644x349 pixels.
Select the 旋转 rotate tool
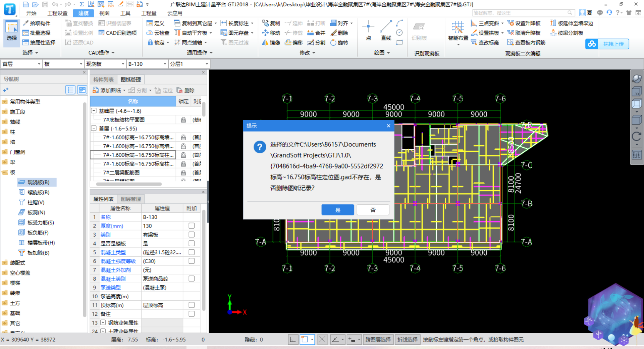click(x=339, y=43)
